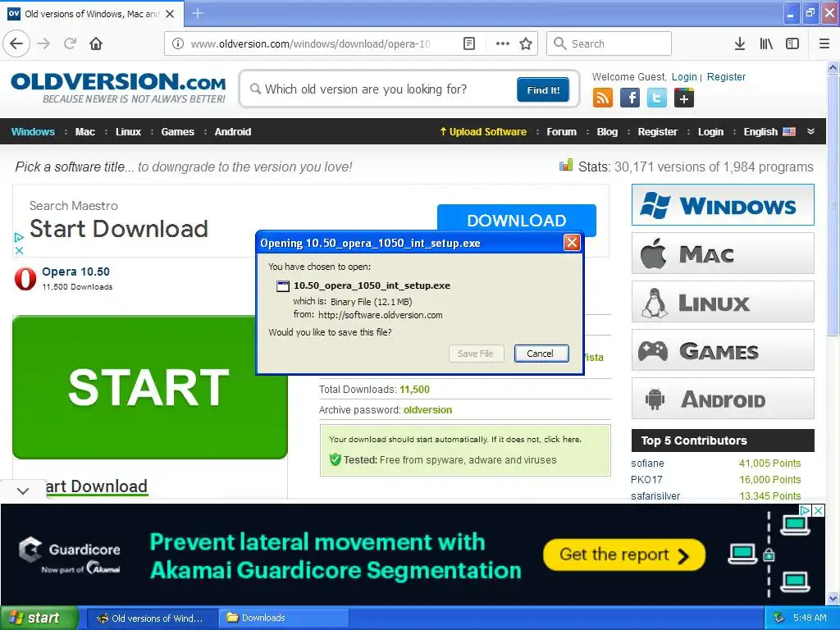Open a new tab with plus icon
This screenshot has width=840, height=630.
tap(197, 13)
